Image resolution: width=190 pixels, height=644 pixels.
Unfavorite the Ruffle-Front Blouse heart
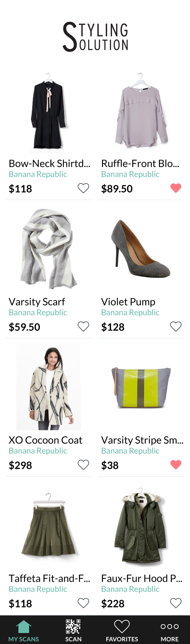[176, 188]
